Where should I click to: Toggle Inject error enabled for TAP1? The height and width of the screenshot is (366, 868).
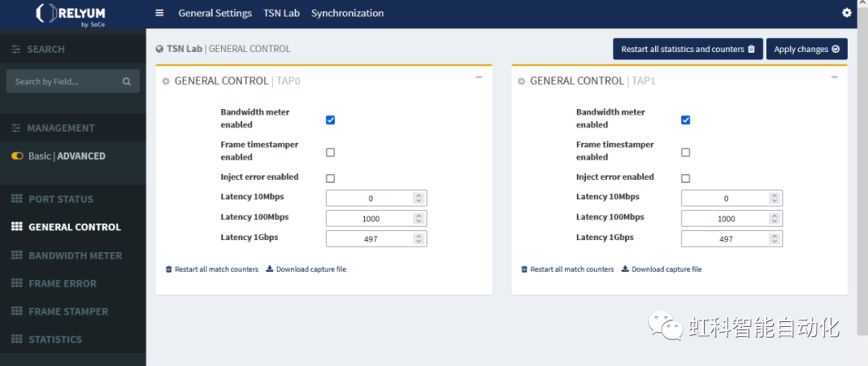pos(686,178)
